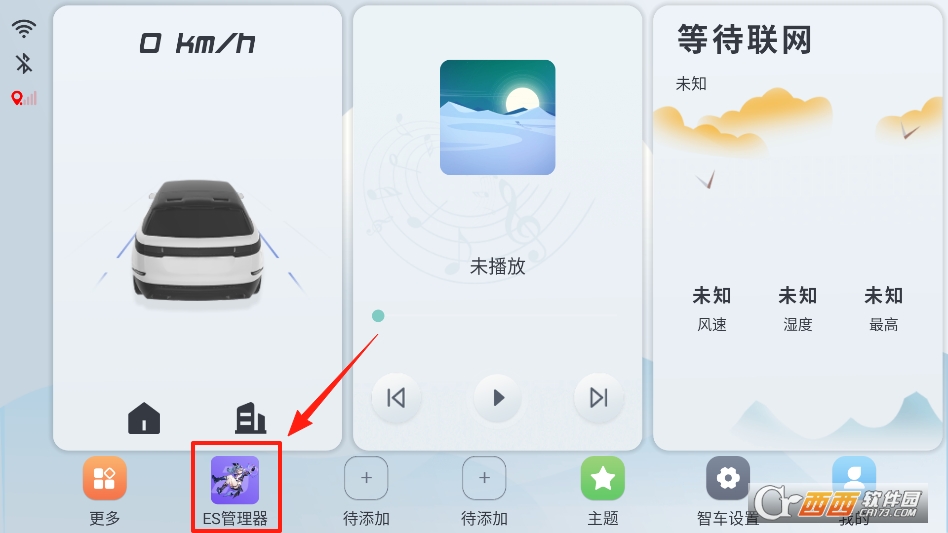Click the 未播放 track title
This screenshot has width=948, height=533.
(498, 266)
